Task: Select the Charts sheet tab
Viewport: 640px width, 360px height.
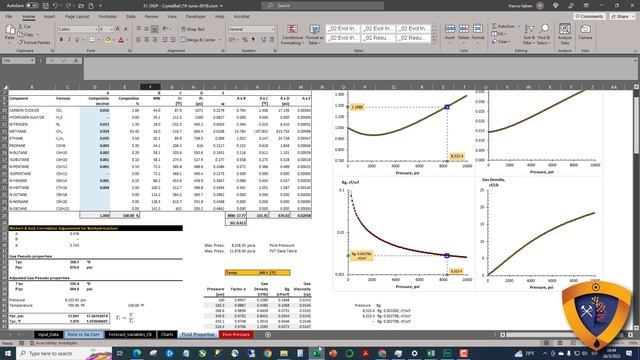Action: coord(167,335)
